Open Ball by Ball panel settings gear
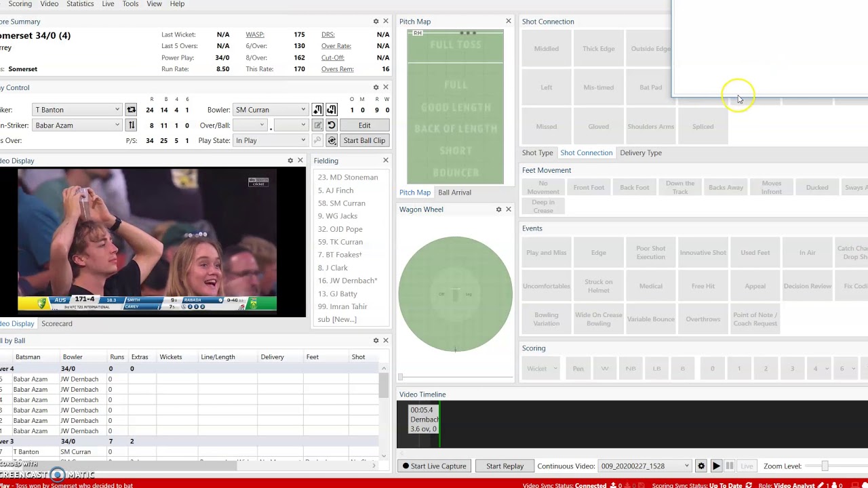This screenshot has height=488, width=868. 376,340
